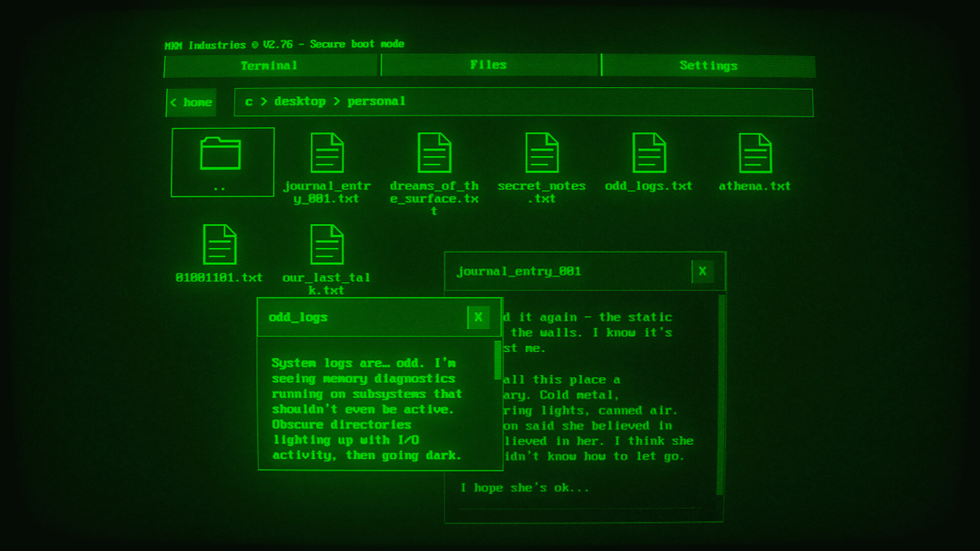Click the breadcrumb path field
Viewport: 980px width, 551px height.
561,102
